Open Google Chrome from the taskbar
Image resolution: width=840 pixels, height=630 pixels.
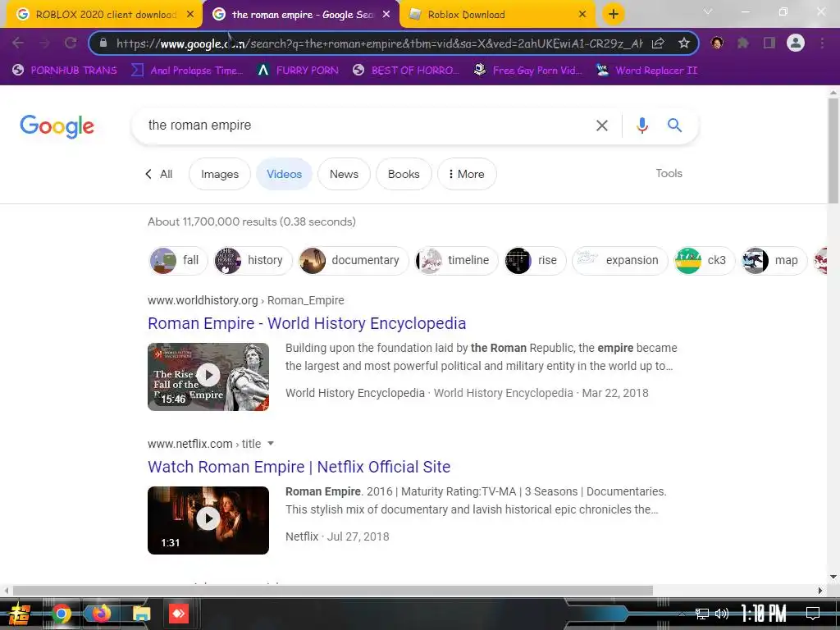pyautogui.click(x=61, y=614)
